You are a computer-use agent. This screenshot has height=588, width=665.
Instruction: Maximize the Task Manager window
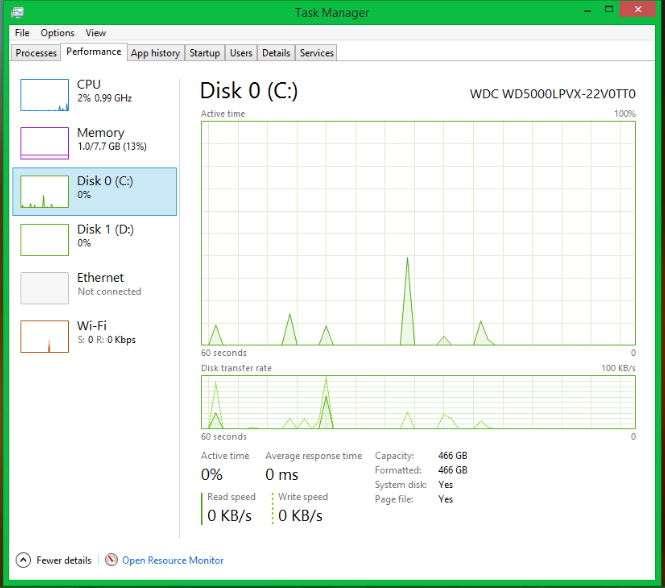[x=609, y=9]
